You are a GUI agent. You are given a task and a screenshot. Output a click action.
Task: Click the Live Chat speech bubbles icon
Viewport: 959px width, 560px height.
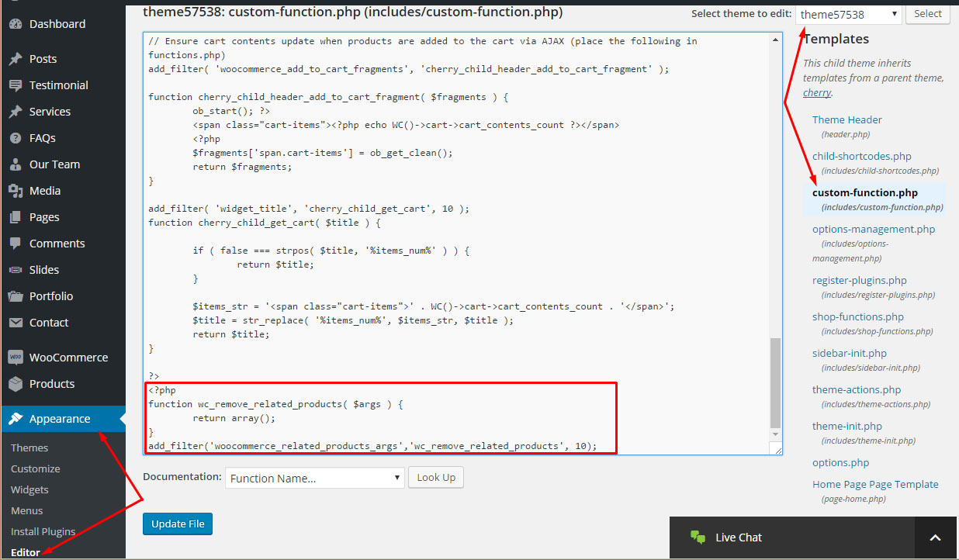(698, 538)
